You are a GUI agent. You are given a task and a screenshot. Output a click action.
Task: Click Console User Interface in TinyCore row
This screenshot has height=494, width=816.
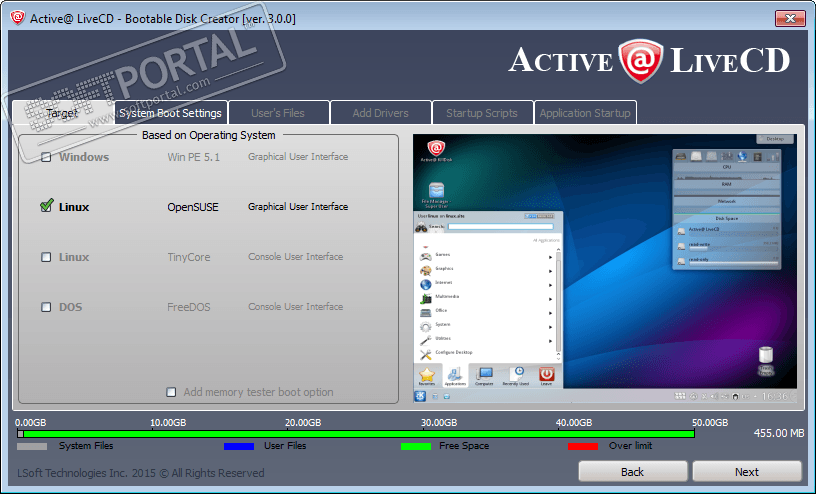(x=296, y=256)
